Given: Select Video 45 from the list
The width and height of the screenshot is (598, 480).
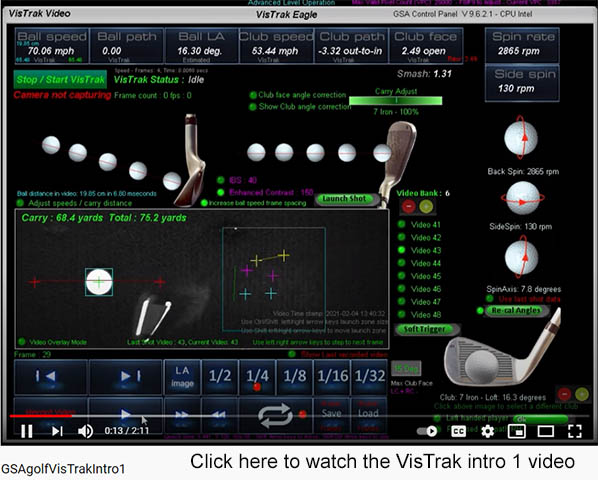Looking at the screenshot, I should pyautogui.click(x=419, y=276).
